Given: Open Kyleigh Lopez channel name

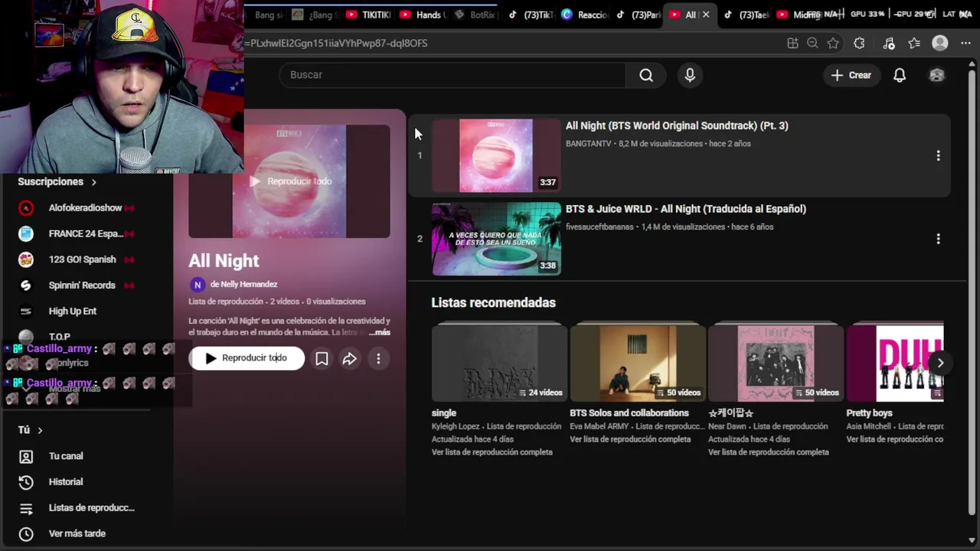Looking at the screenshot, I should point(456,426).
